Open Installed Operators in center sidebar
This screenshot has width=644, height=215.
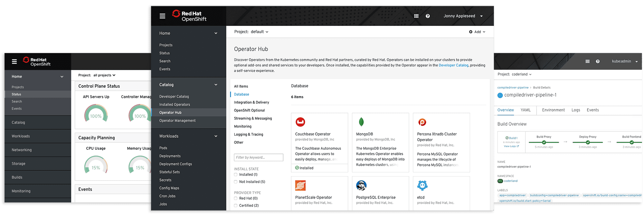click(175, 104)
